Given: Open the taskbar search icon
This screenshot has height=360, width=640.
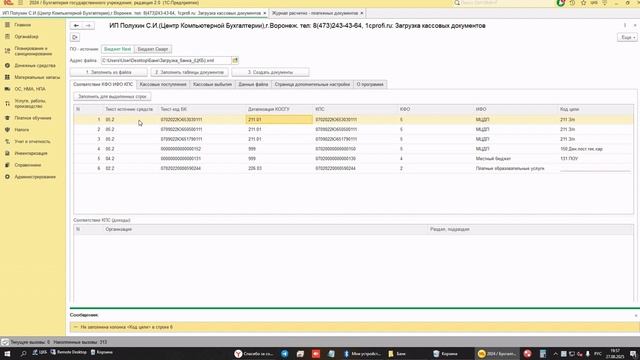Looking at the screenshot, I should [x=23, y=353].
